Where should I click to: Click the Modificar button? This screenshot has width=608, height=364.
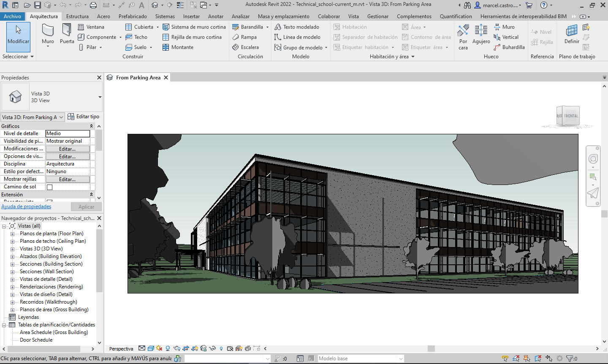pyautogui.click(x=18, y=37)
